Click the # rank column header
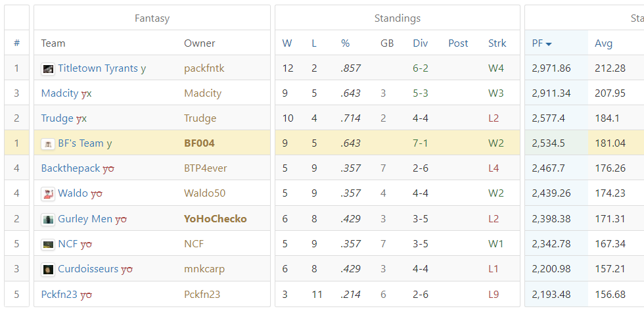Image resolution: width=644 pixels, height=317 pixels. (x=17, y=43)
